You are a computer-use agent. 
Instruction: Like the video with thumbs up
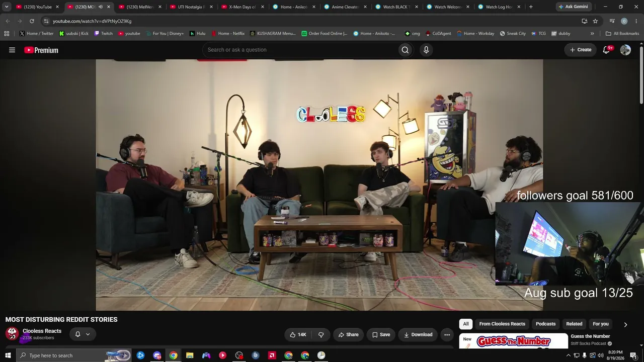point(298,334)
